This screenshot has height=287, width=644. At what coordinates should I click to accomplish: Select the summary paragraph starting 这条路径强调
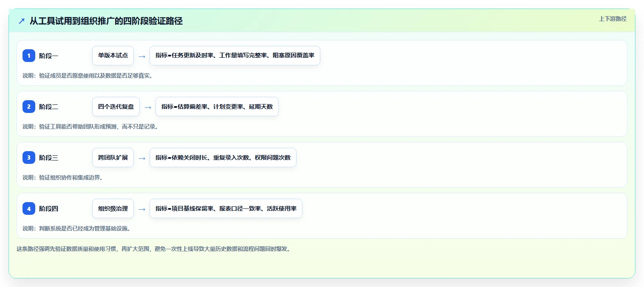[x=154, y=249]
